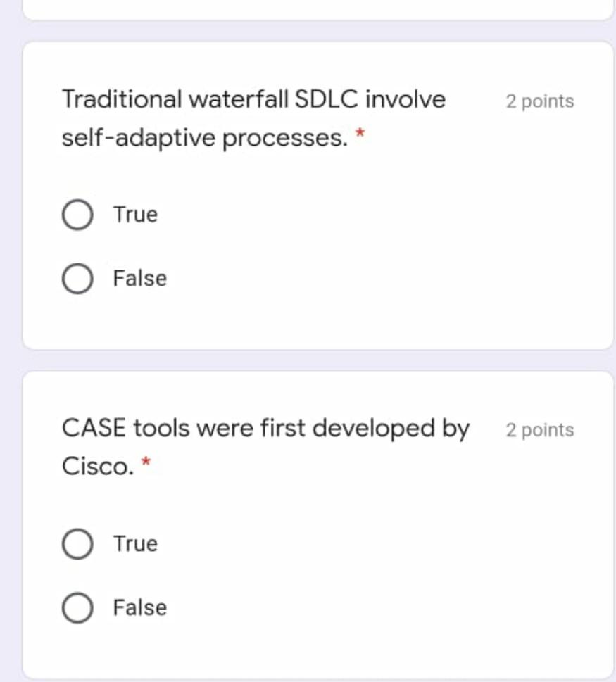This screenshot has width=616, height=682.
Task: Click the False label text in second question
Action: [139, 607]
